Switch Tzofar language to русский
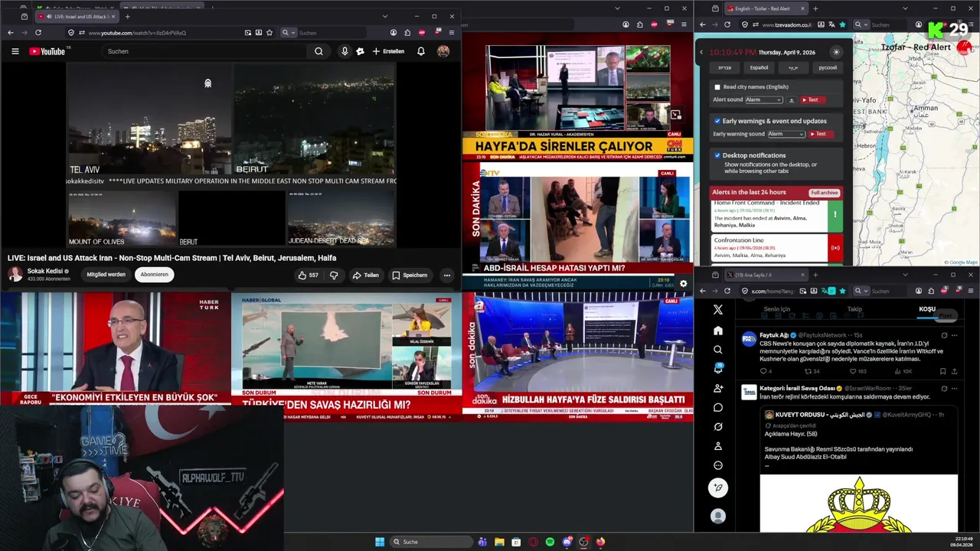The image size is (980, 551). [828, 67]
